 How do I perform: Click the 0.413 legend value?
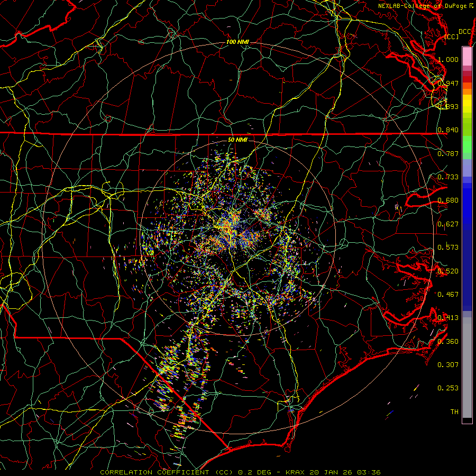tap(448, 318)
